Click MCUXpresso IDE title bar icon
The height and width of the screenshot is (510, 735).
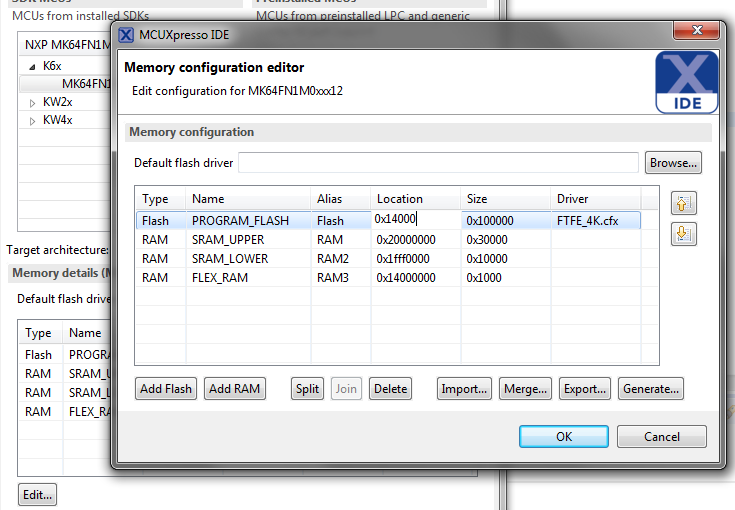[126, 35]
